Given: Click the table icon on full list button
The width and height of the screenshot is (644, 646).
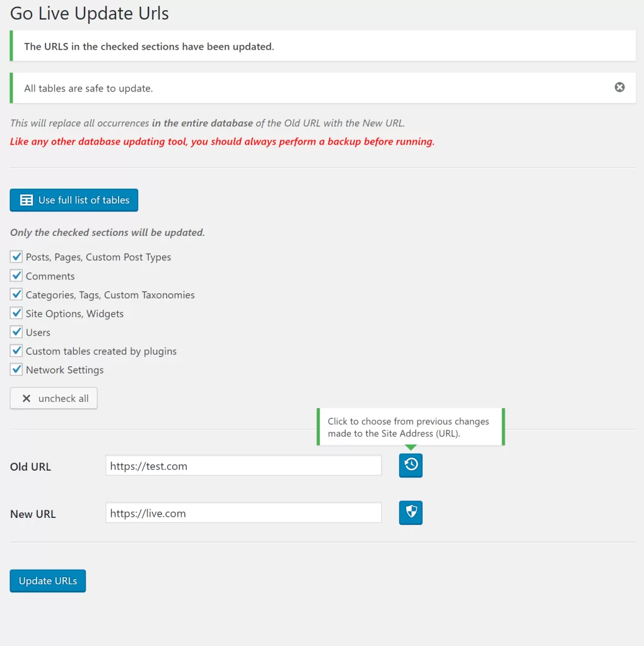Looking at the screenshot, I should (x=26, y=199).
